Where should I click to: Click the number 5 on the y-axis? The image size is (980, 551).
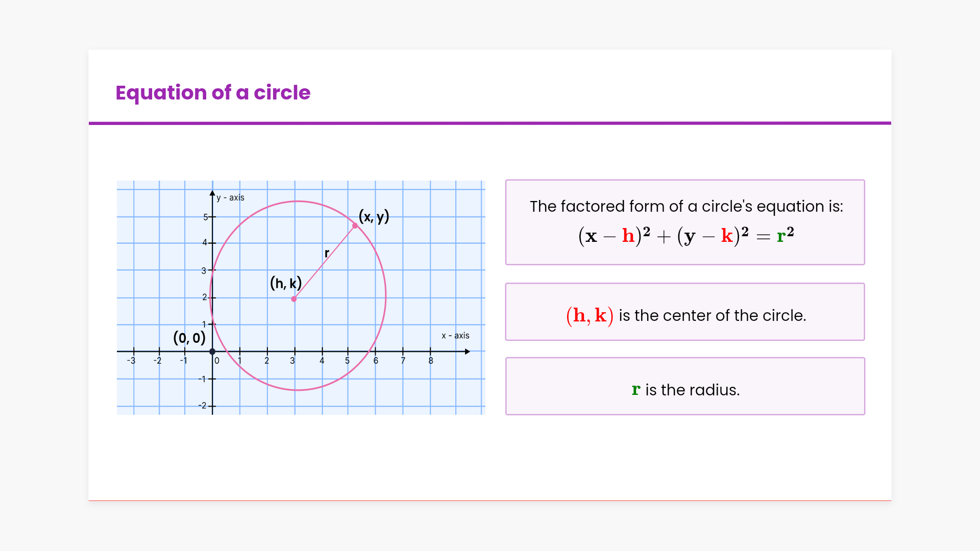coord(206,217)
